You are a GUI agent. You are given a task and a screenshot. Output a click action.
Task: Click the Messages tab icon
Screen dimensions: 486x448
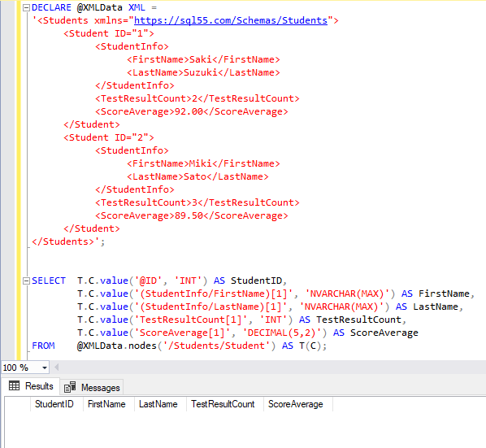point(70,387)
